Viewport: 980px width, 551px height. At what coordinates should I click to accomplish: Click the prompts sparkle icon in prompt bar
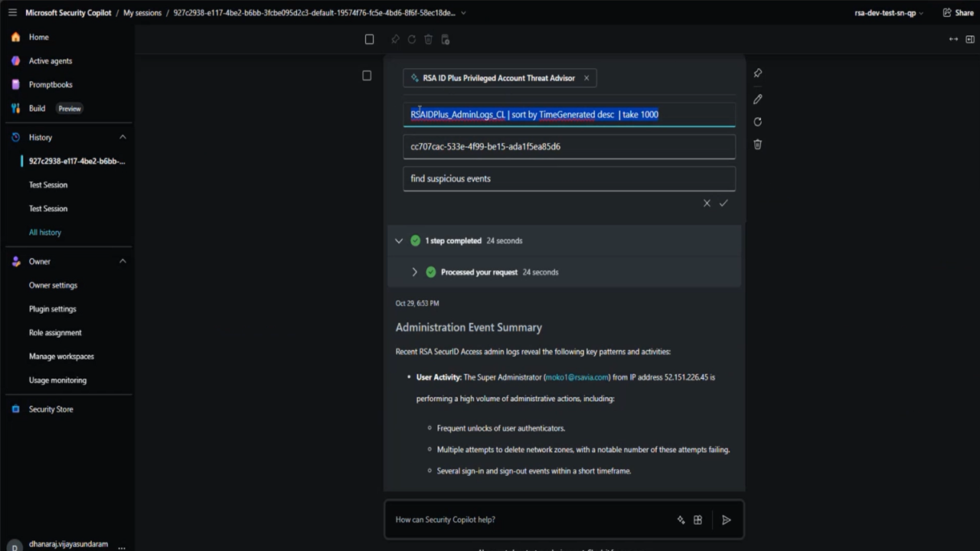[x=681, y=520]
